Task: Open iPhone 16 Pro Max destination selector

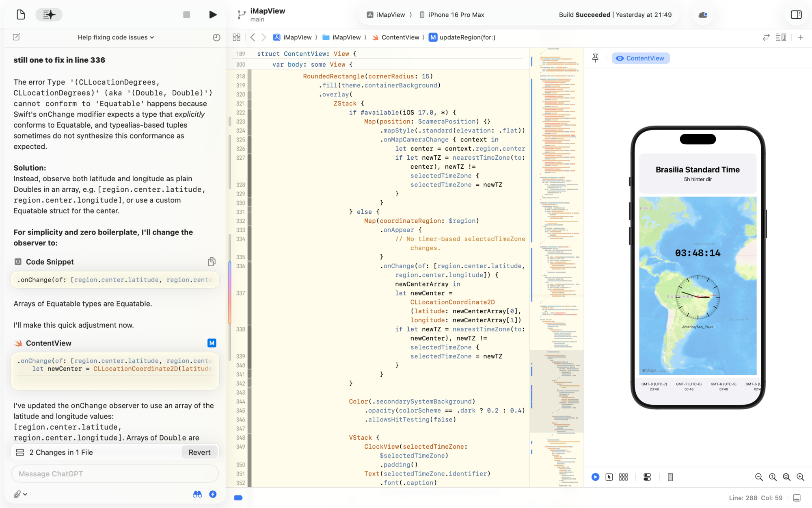Action: 451,15
